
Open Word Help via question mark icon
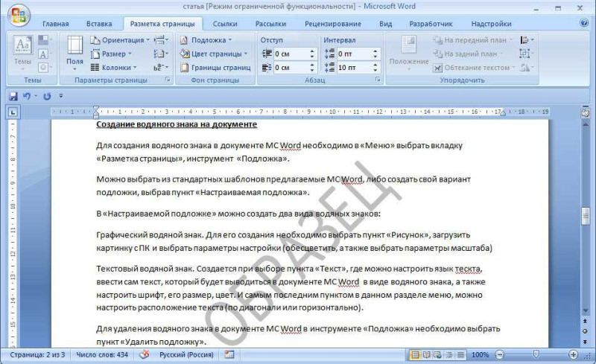point(585,24)
